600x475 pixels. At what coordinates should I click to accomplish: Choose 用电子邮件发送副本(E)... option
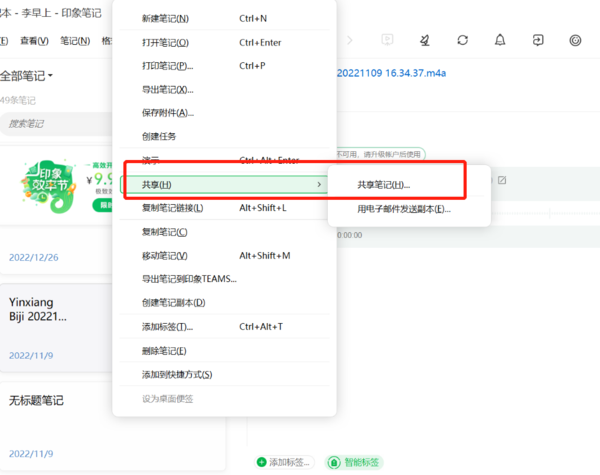[404, 210]
